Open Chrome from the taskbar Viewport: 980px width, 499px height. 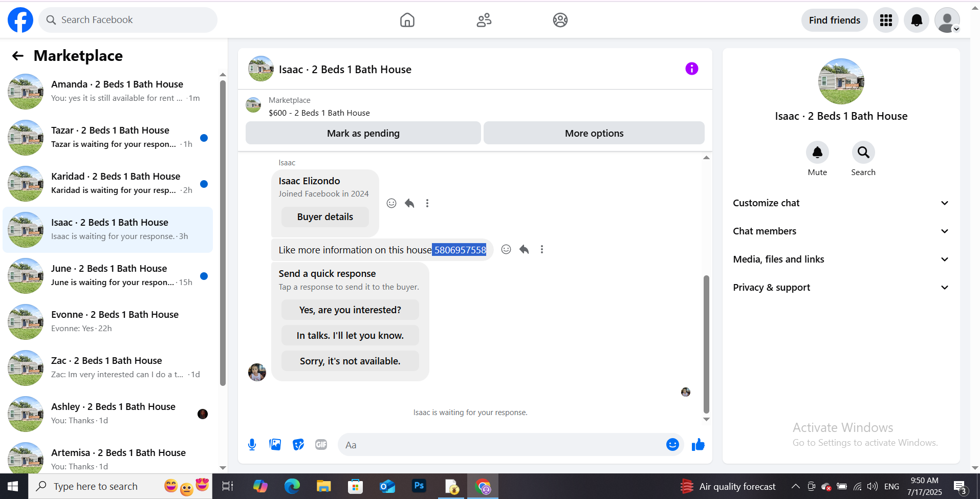click(483, 486)
